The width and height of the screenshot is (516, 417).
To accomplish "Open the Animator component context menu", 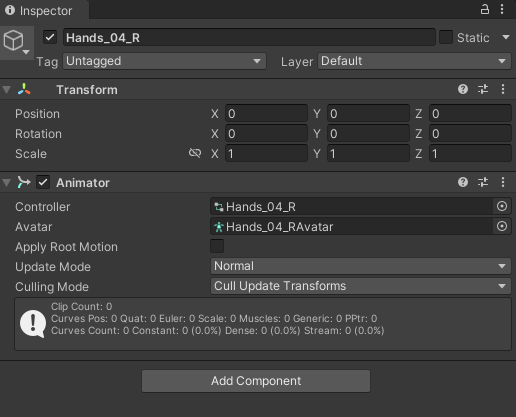I will pyautogui.click(x=503, y=182).
